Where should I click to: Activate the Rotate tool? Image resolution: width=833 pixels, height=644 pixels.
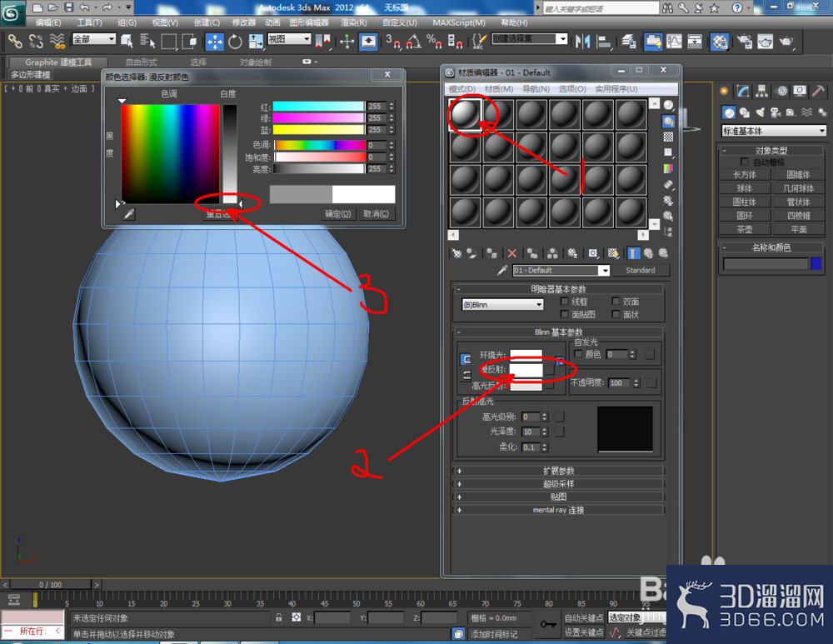tap(235, 42)
